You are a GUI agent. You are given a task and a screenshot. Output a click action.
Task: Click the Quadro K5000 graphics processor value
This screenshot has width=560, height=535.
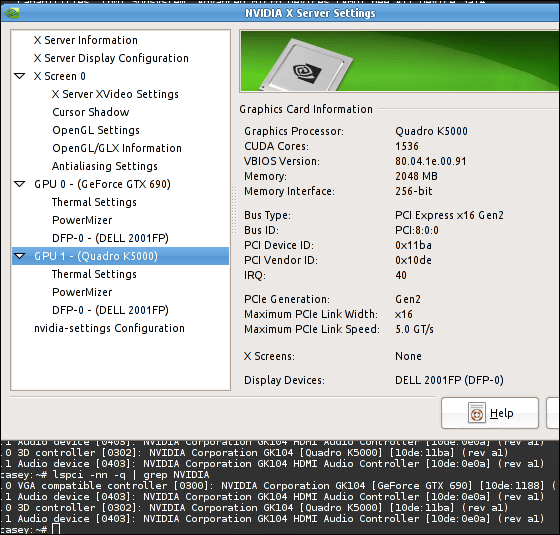click(431, 131)
